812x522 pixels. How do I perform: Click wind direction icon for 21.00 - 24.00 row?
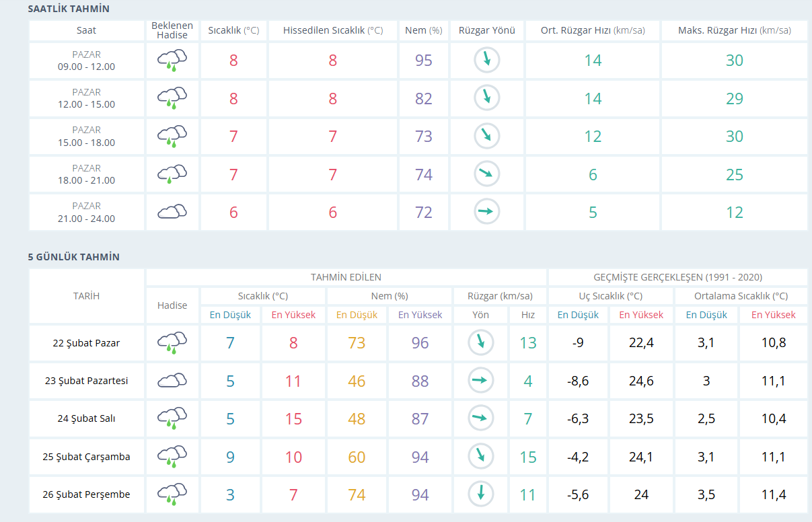(487, 212)
